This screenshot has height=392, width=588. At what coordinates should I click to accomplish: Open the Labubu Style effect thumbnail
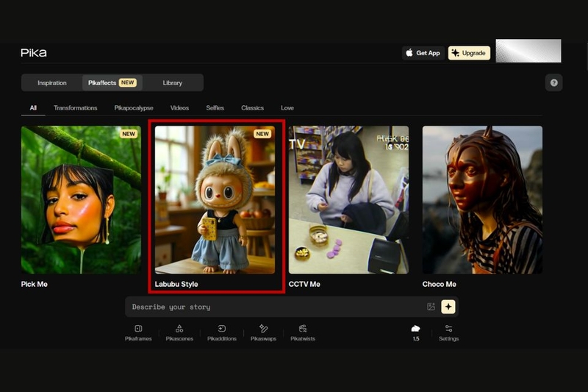click(215, 199)
